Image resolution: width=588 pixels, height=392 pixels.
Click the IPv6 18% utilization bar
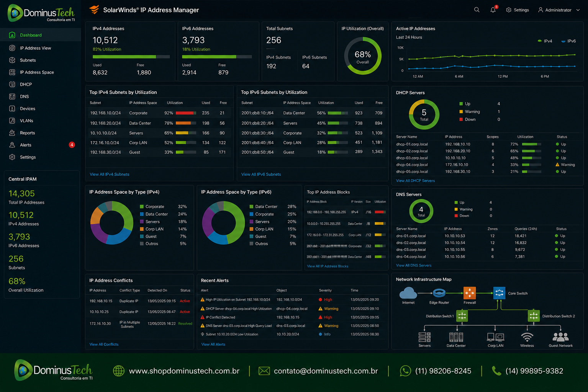(x=217, y=57)
